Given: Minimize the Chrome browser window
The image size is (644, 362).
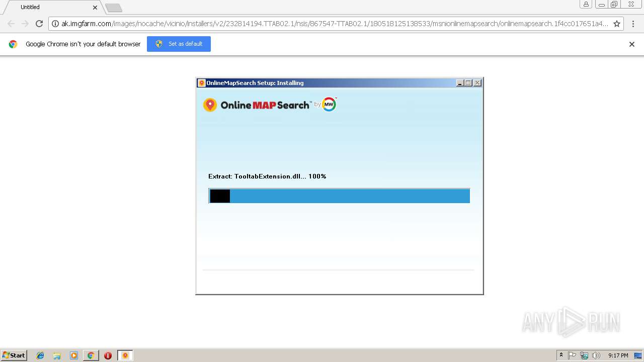Looking at the screenshot, I should [x=601, y=5].
